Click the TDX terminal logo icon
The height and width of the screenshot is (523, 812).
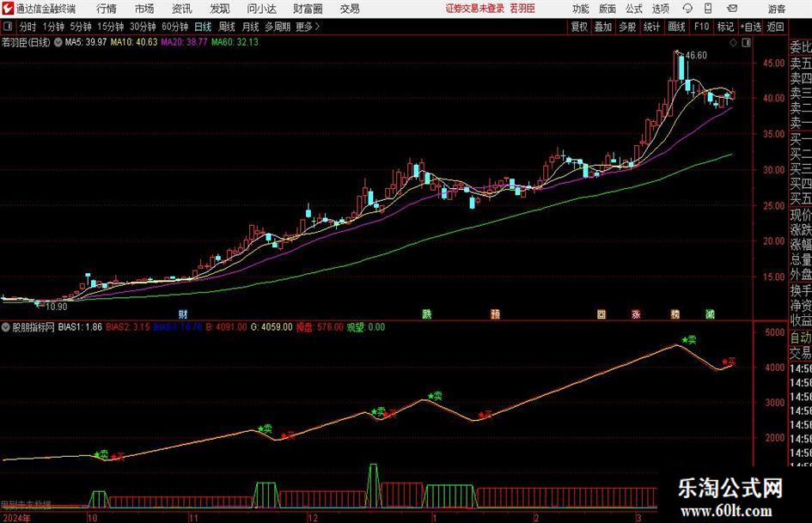point(8,9)
